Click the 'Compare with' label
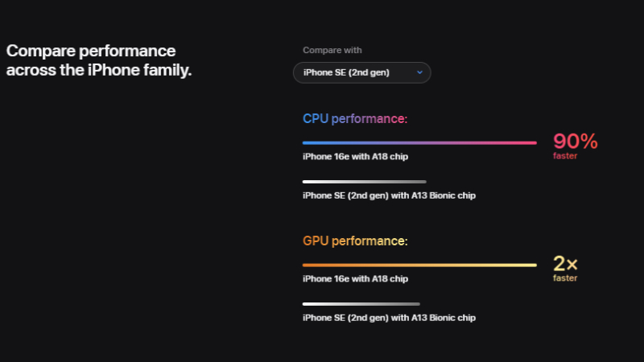Screen dimensions: 644x362 click(332, 50)
